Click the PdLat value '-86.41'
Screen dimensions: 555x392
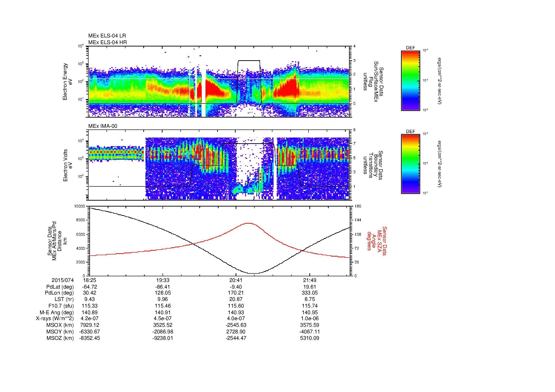pos(163,287)
